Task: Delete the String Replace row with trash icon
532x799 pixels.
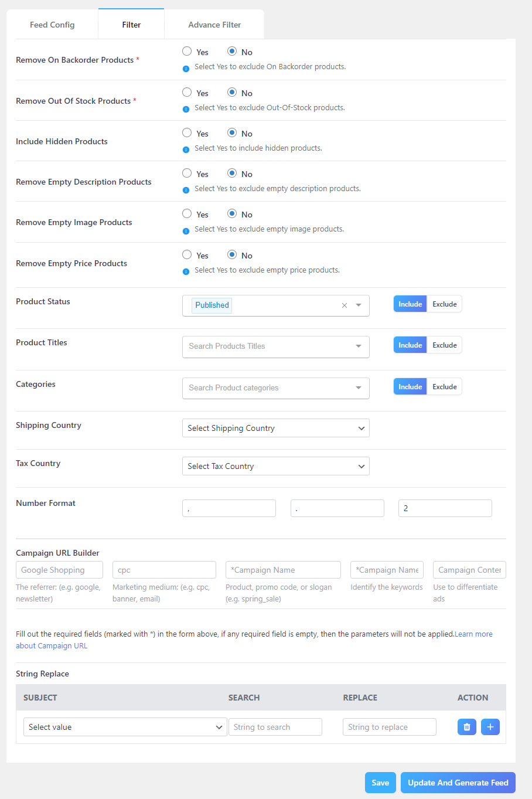Action: point(466,727)
